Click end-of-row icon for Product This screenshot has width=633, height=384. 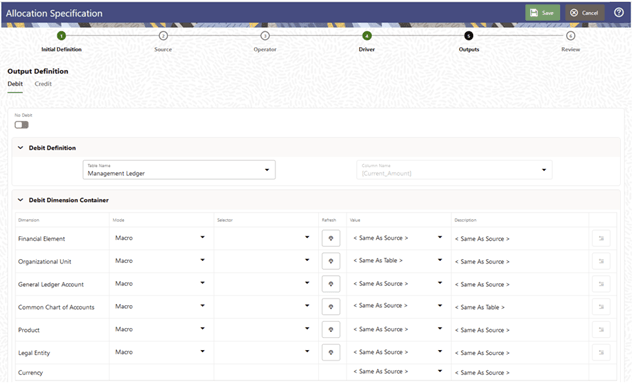[601, 329]
